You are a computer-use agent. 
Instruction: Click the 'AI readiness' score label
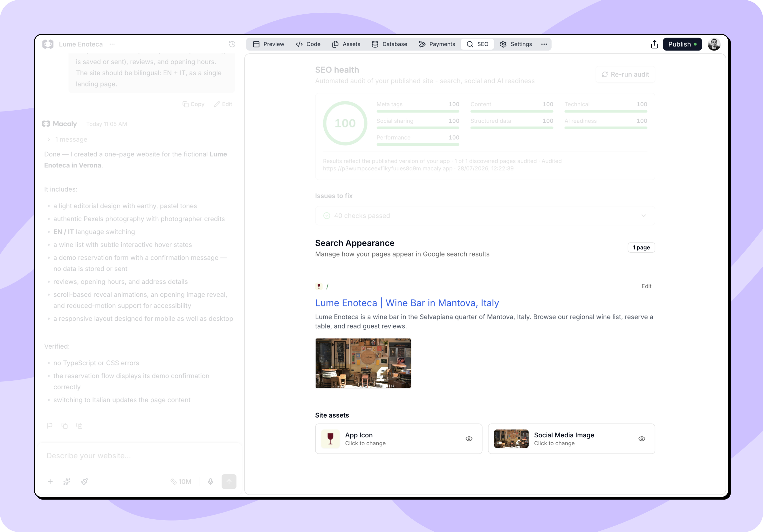click(x=580, y=121)
